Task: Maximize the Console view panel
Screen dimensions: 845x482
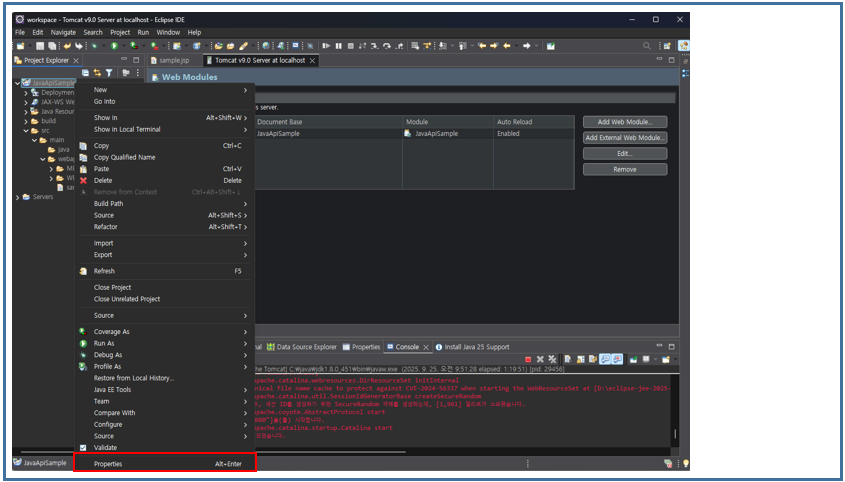Action: point(671,347)
